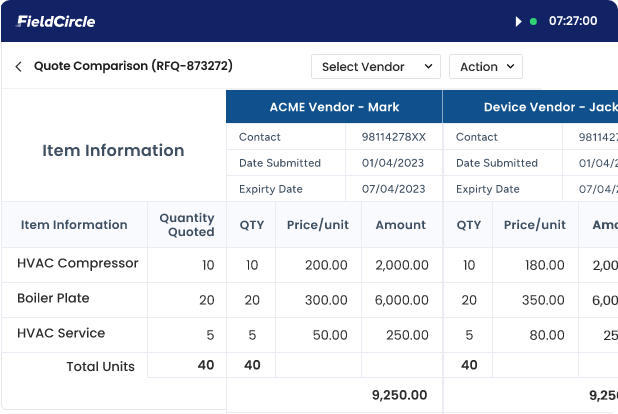
Task: Open the Select Vendor dropdown
Action: [376, 67]
